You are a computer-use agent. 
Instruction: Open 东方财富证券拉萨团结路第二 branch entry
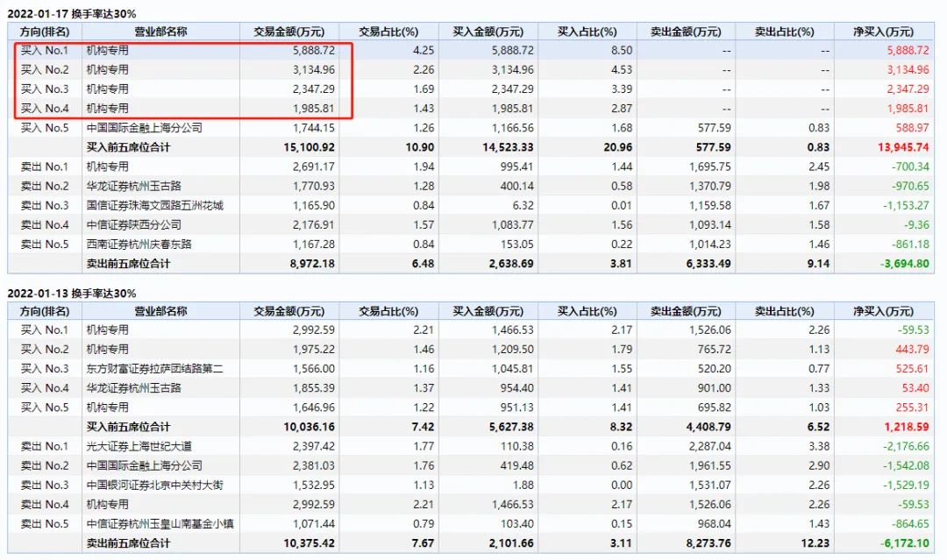point(155,369)
